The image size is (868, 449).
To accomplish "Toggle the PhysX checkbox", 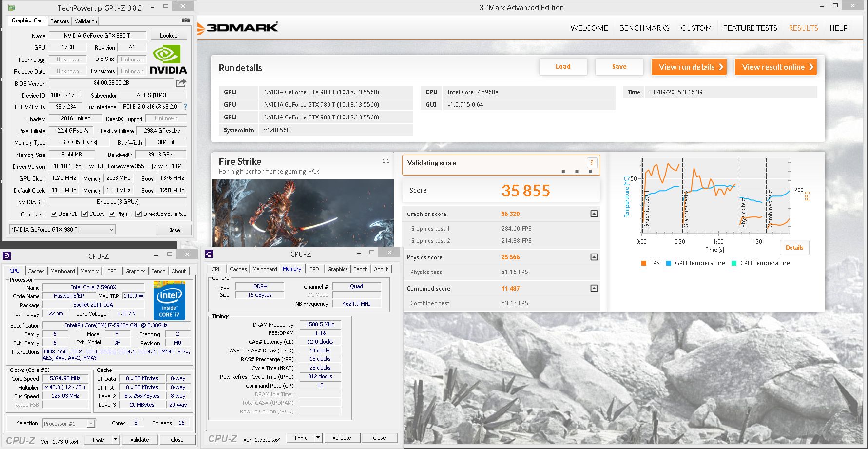I will (x=112, y=214).
